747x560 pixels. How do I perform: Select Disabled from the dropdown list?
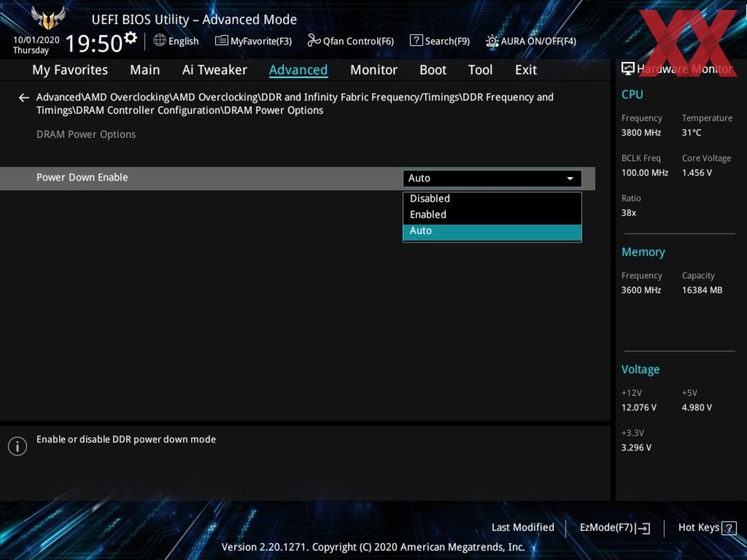(x=492, y=198)
